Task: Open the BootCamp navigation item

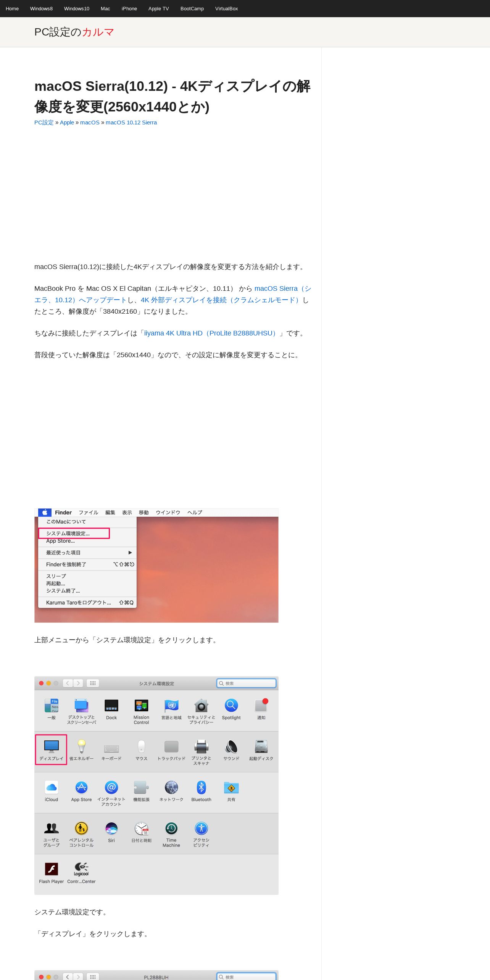Action: (x=192, y=8)
